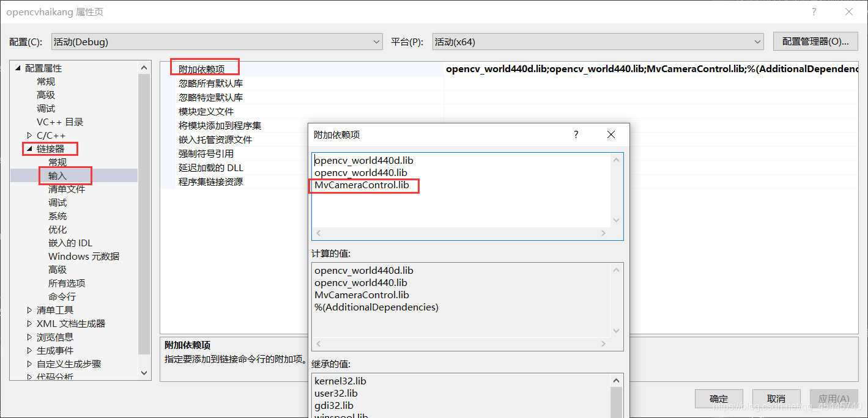Select the 将模块添加到程序集 property row

[234, 125]
